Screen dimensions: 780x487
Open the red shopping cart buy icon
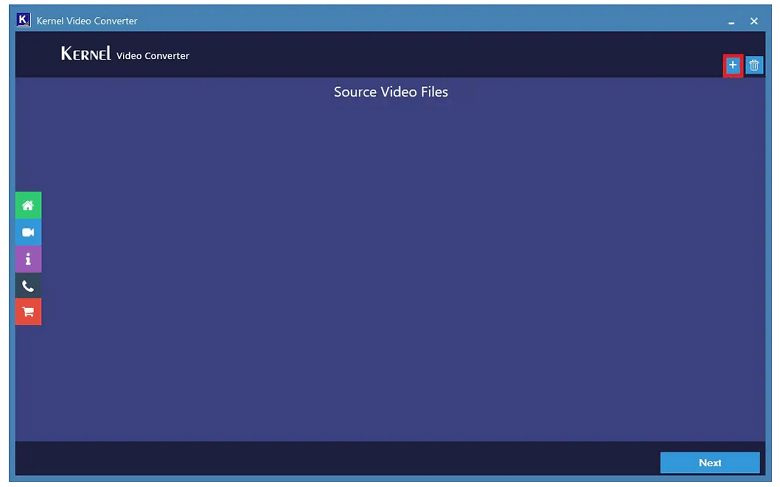point(28,312)
